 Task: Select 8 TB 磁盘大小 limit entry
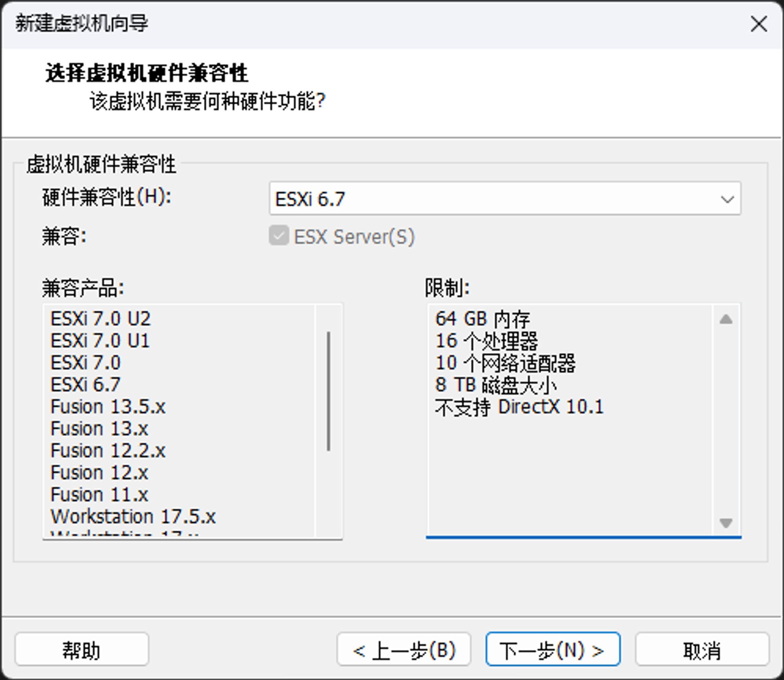[495, 385]
